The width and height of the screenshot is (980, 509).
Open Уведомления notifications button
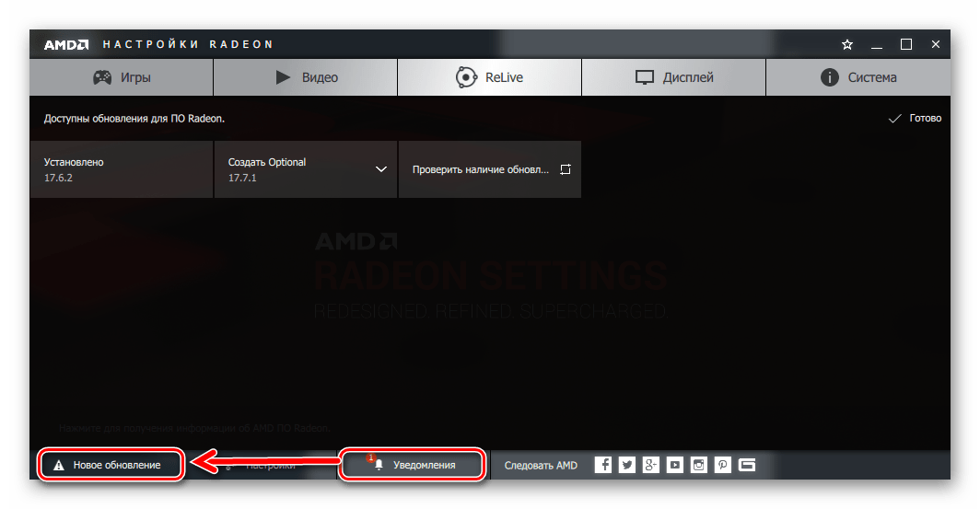pyautogui.click(x=413, y=465)
